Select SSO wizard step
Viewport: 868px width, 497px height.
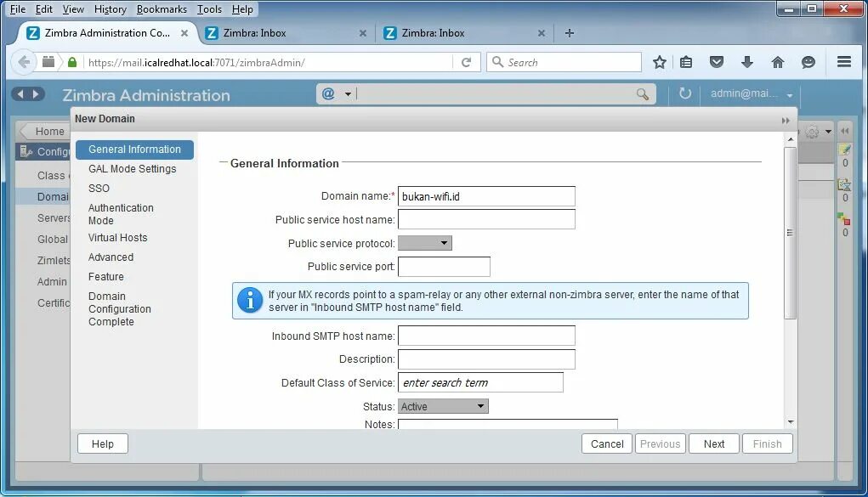pos(99,188)
